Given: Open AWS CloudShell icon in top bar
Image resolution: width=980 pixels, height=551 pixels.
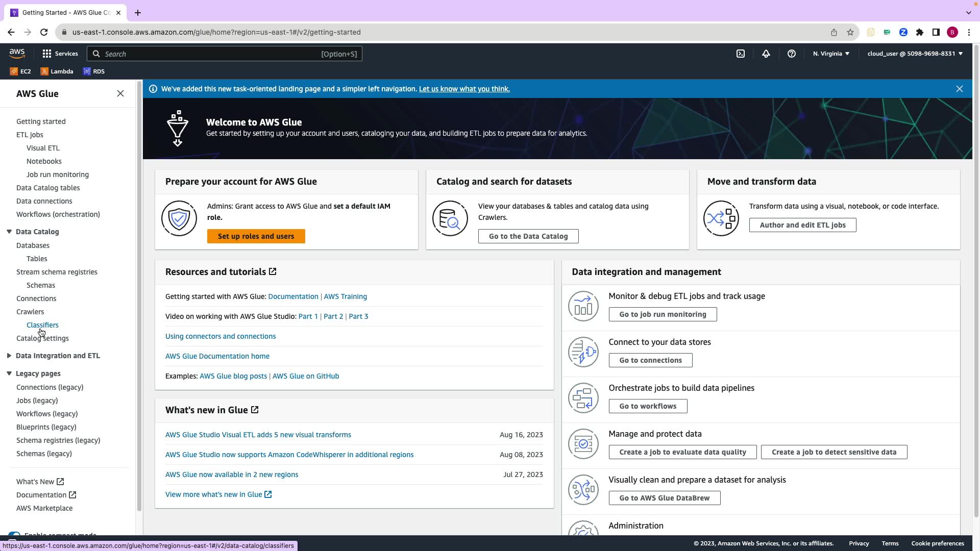Looking at the screenshot, I should [x=740, y=54].
